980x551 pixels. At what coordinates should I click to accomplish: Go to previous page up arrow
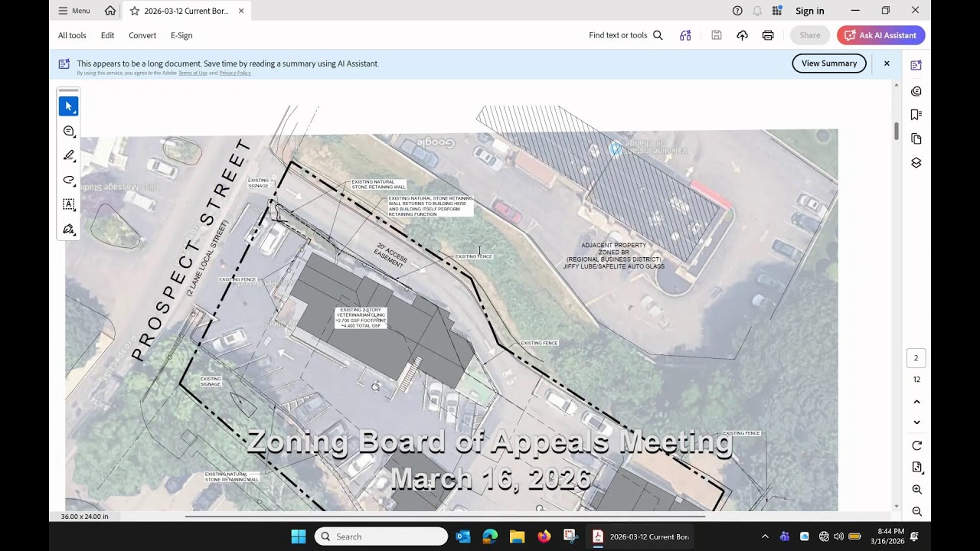[x=916, y=402]
